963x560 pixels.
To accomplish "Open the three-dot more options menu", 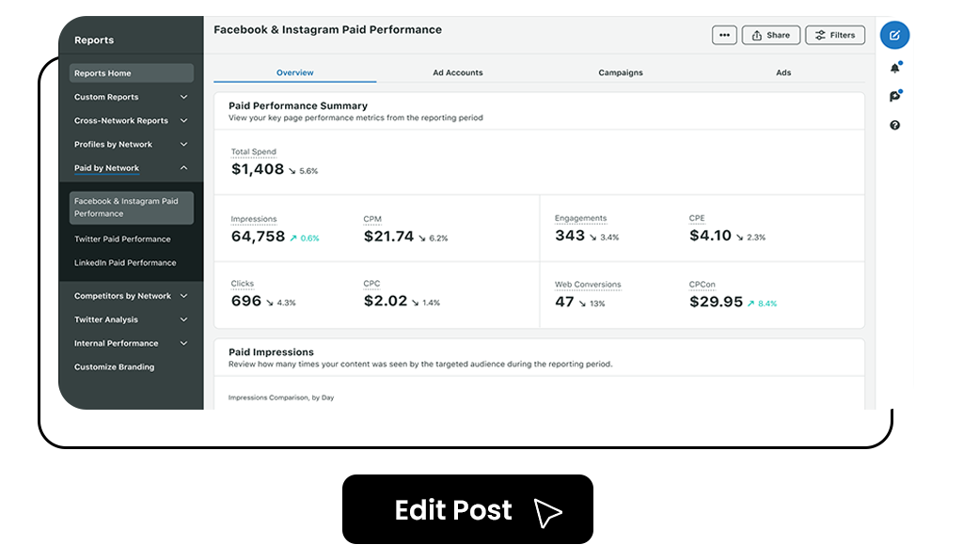I will tap(724, 36).
